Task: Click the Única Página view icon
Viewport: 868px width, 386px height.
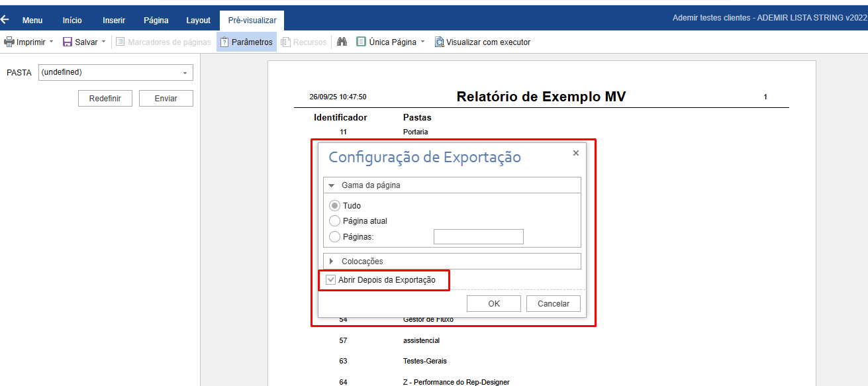Action: (x=361, y=42)
